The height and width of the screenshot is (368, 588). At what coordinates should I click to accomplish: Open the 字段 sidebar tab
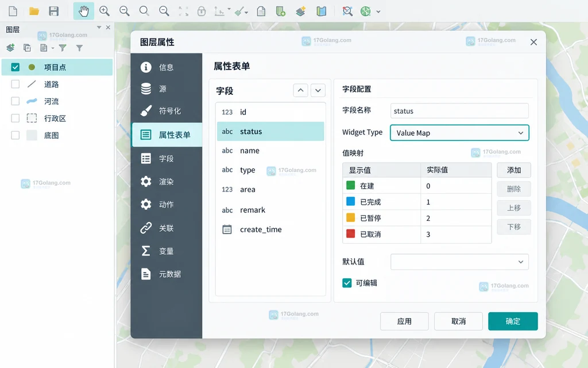coord(167,159)
